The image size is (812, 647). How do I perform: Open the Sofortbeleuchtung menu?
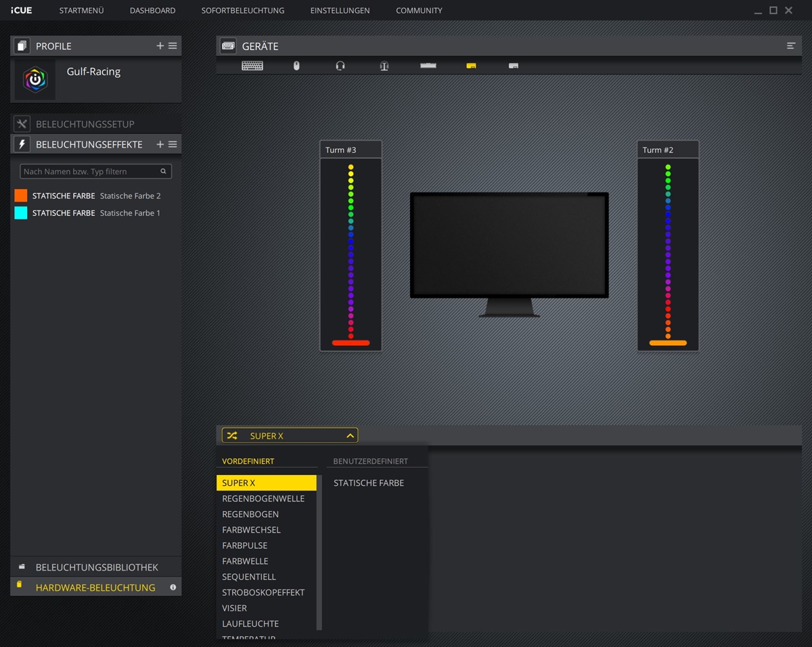click(243, 10)
